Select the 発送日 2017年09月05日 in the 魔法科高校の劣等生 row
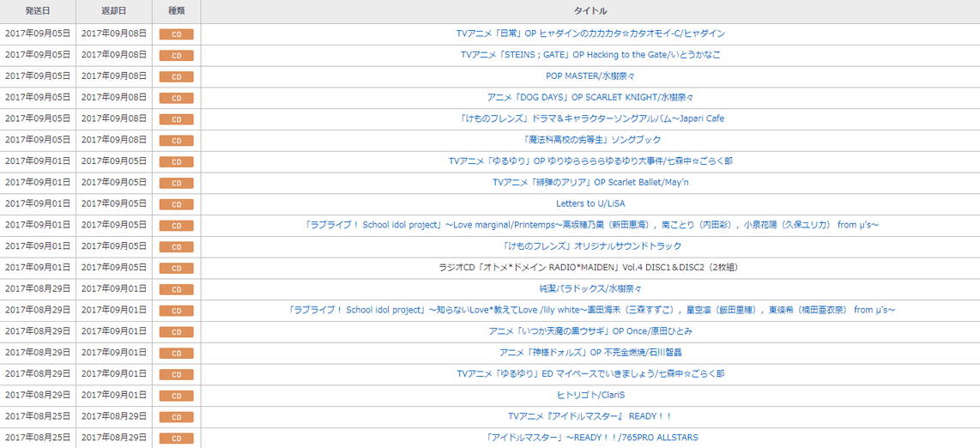 (38, 140)
